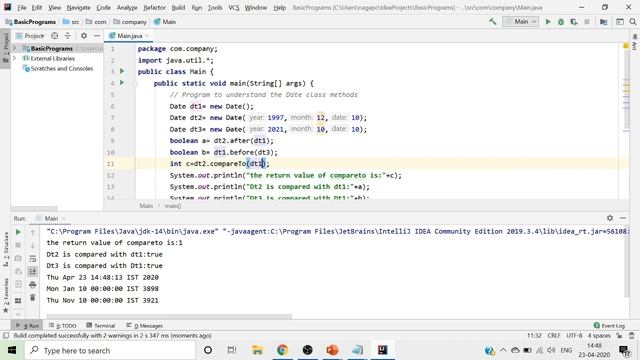
Task: Click the grey Stop icon in top toolbar
Action: click(x=587, y=22)
